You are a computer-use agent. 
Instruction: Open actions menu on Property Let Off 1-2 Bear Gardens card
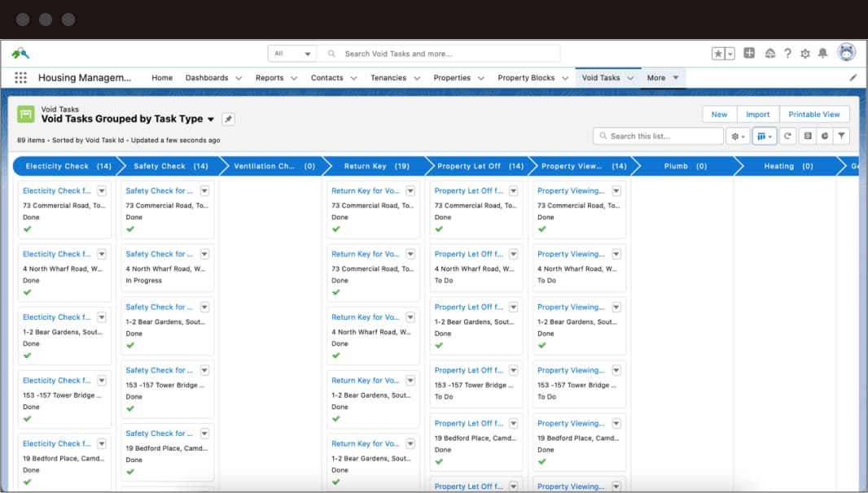click(x=514, y=307)
